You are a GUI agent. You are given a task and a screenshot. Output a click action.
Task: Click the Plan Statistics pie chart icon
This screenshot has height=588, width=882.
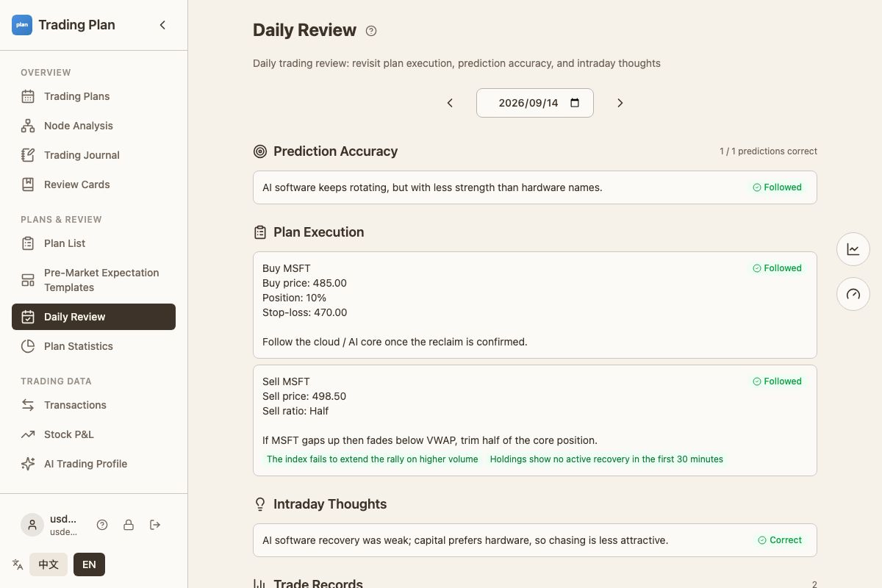point(28,346)
